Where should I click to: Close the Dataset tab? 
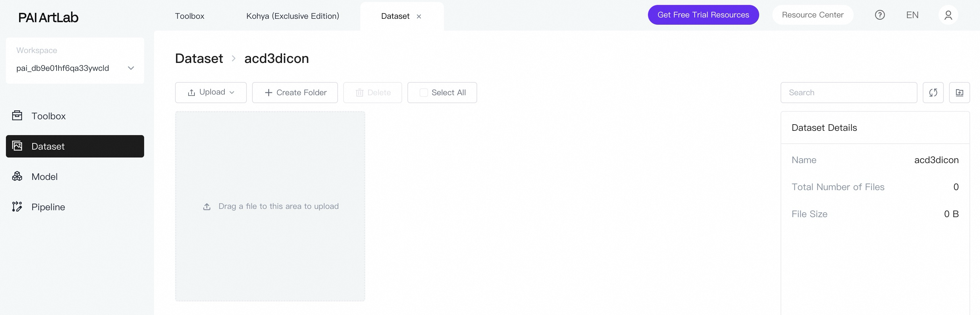point(419,16)
